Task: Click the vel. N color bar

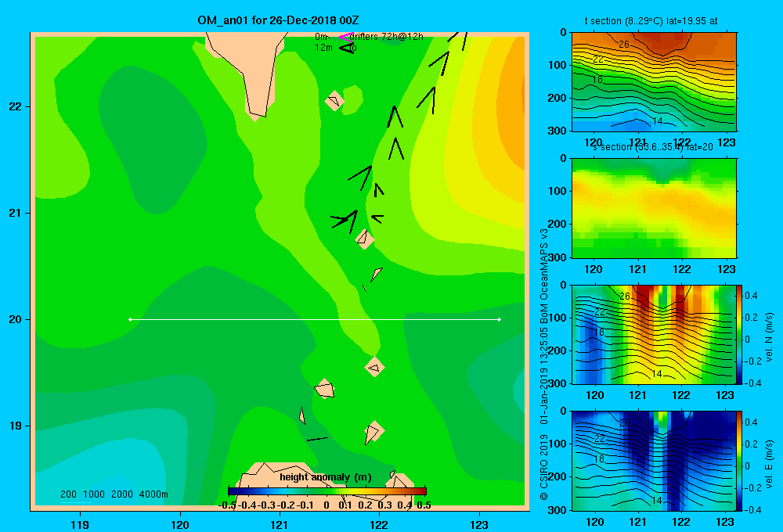Action: [x=740, y=334]
